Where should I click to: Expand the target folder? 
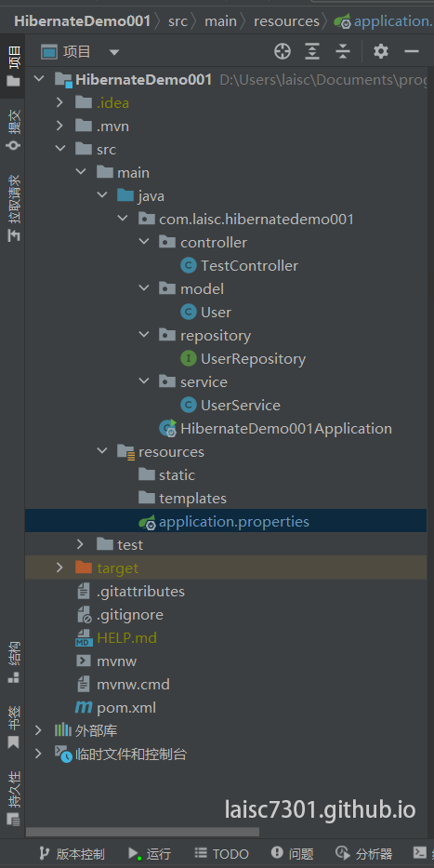point(59,568)
